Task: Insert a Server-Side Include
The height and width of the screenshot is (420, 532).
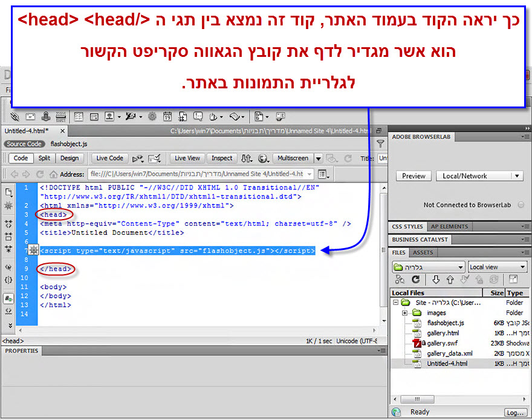Action: tap(183, 117)
